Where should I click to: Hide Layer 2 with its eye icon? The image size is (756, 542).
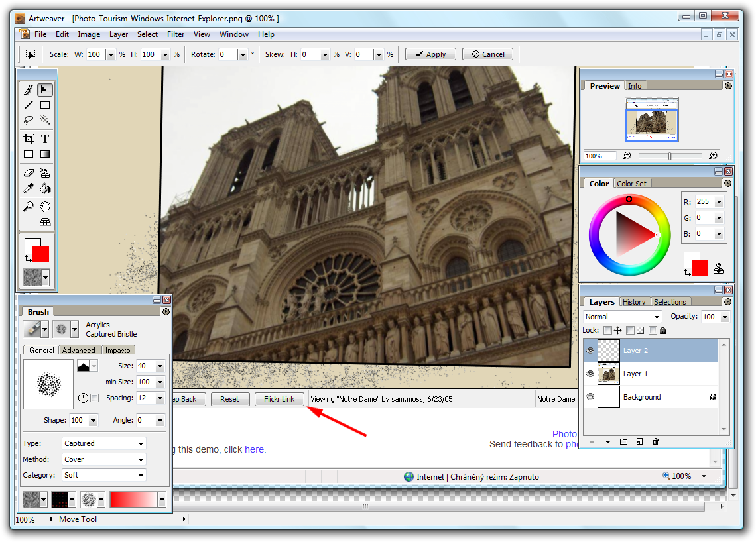(590, 351)
